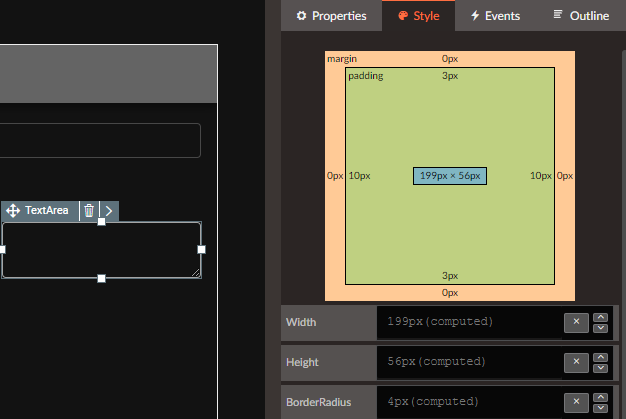
Task: Click the gray header bar of the form
Action: pos(109,74)
